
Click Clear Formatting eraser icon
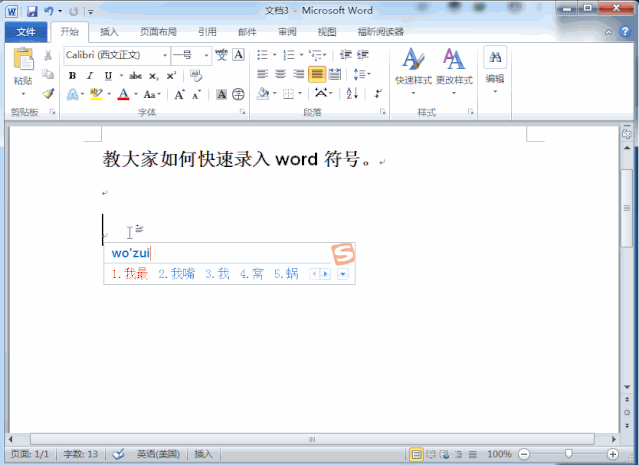196,75
